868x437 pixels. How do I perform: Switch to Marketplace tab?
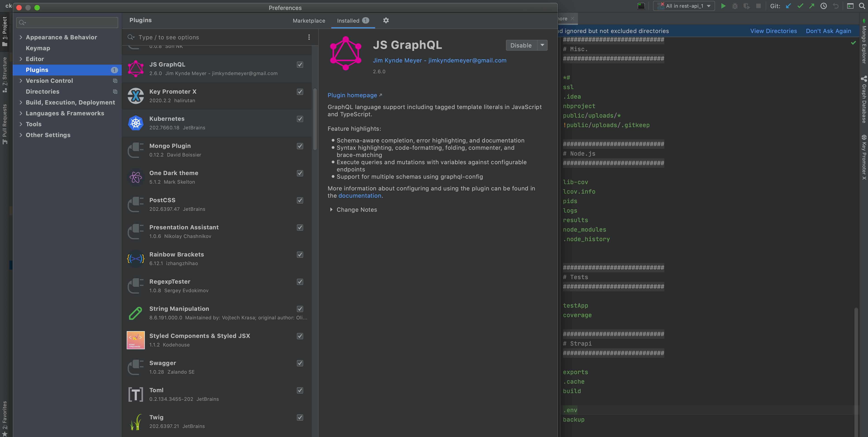[x=309, y=21]
